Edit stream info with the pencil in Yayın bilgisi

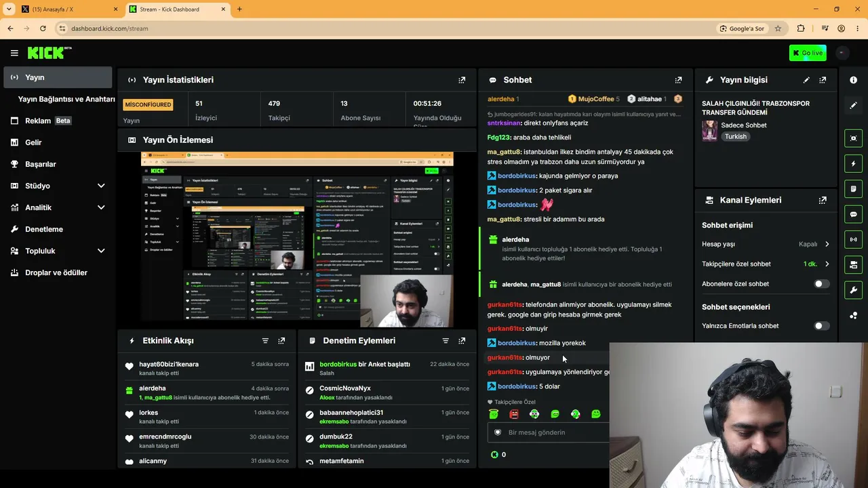tap(806, 80)
